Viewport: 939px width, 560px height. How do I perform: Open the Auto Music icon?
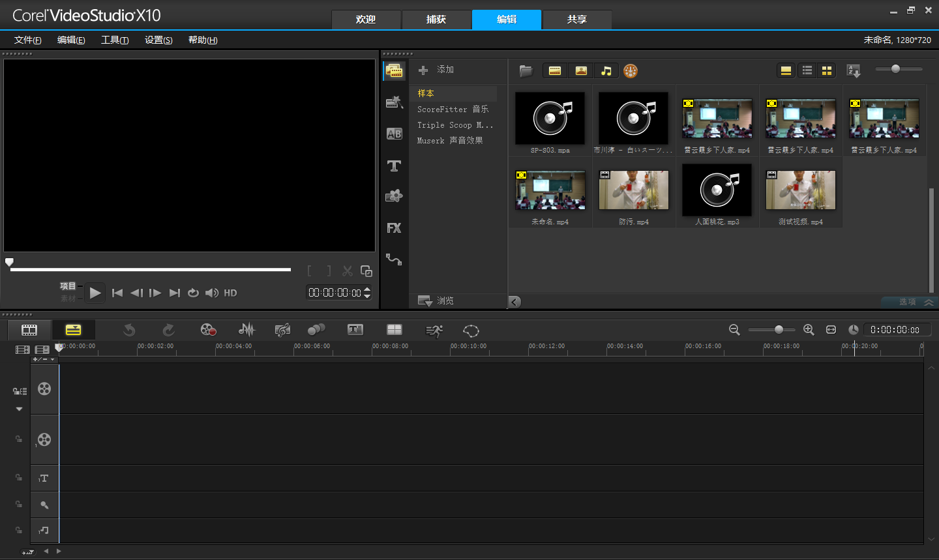[x=282, y=330]
